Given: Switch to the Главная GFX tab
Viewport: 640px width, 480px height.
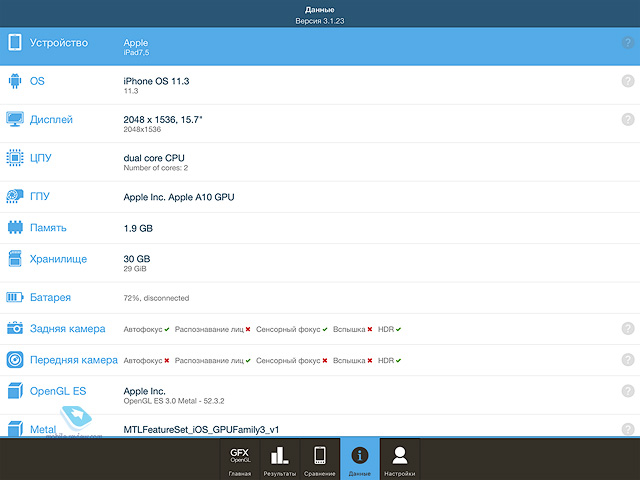Looking at the screenshot, I should pos(240,459).
